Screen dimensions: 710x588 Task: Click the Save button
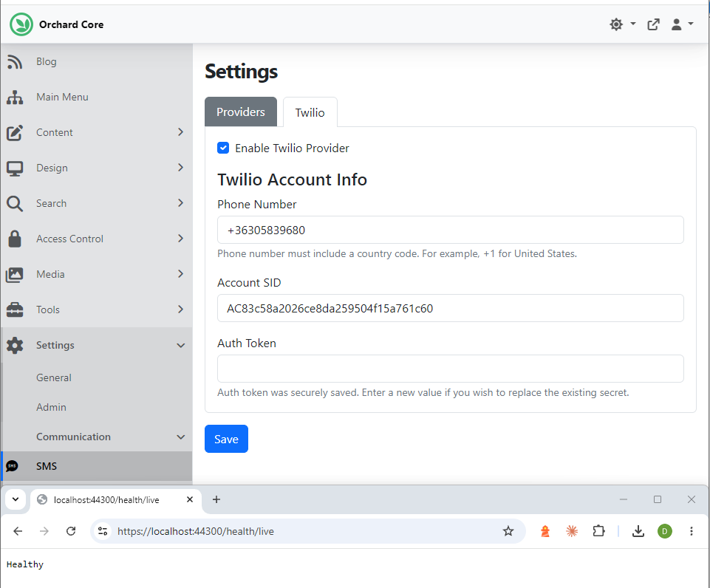point(226,439)
